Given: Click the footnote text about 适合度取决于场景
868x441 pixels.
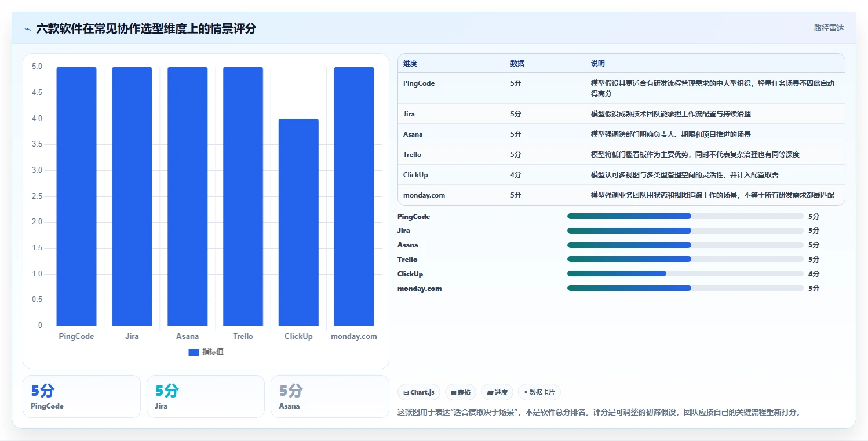Looking at the screenshot, I should (x=599, y=413).
